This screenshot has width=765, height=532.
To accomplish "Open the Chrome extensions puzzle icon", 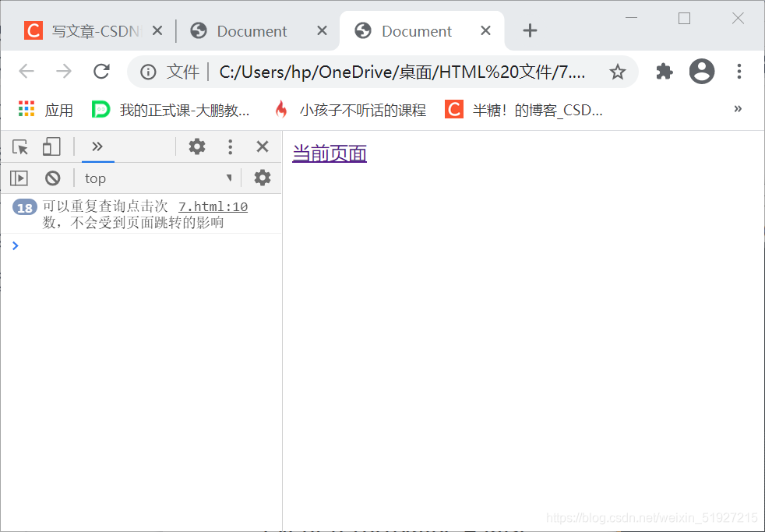I will coord(664,71).
